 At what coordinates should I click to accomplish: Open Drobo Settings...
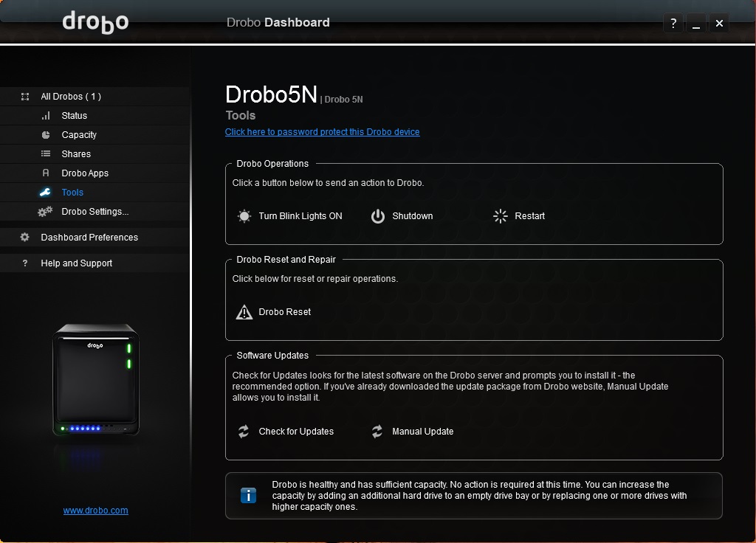pos(94,212)
